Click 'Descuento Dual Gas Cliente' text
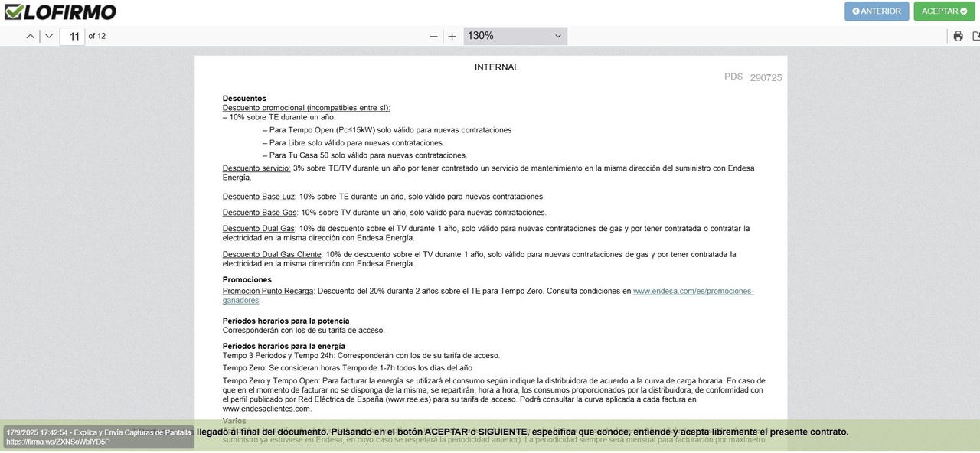The height and width of the screenshot is (453, 980). click(272, 255)
